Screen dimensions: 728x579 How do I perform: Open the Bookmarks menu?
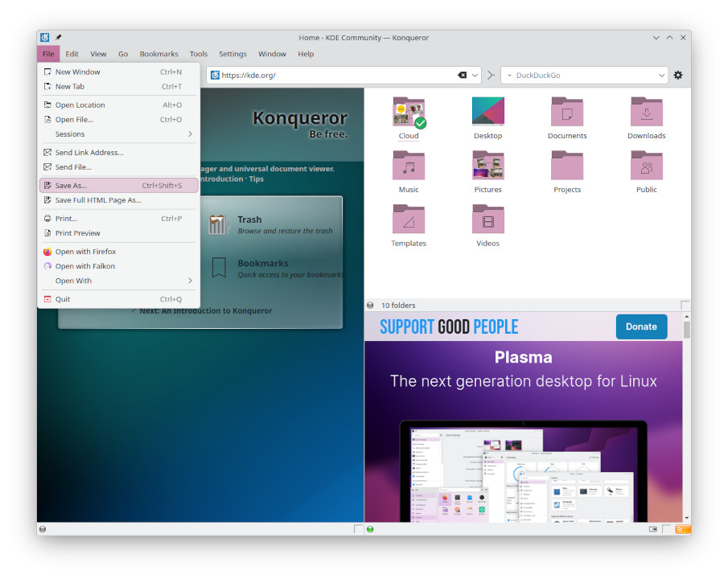click(158, 54)
